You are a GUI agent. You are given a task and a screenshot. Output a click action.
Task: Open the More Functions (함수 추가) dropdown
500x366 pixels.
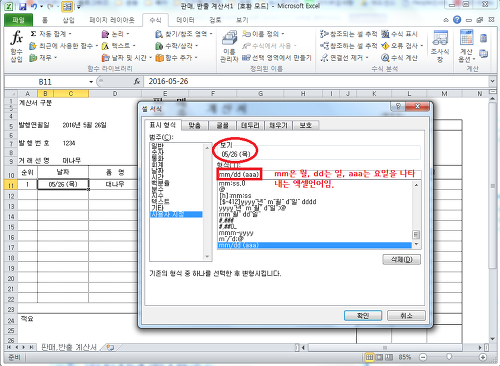point(177,58)
